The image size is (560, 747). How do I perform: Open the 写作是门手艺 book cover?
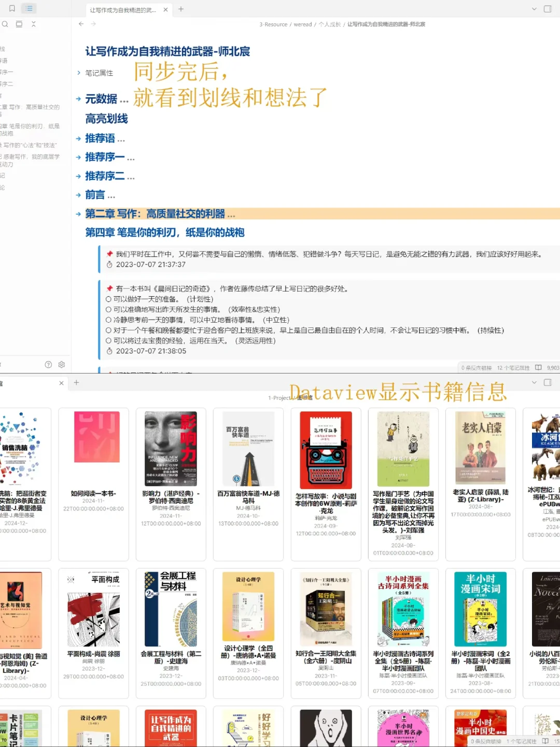coord(403,449)
